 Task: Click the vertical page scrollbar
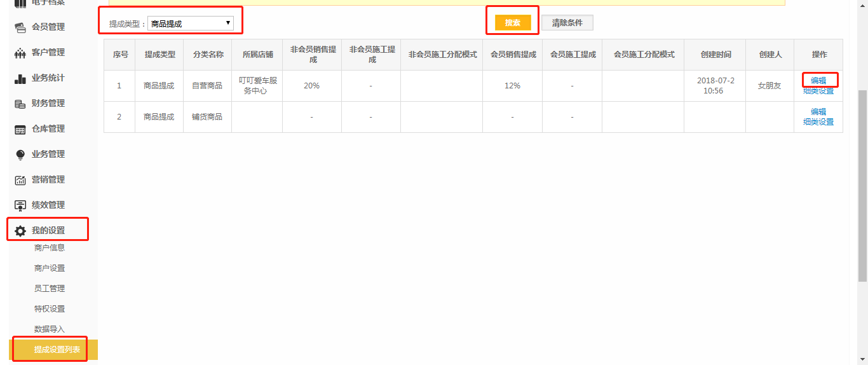tap(862, 184)
